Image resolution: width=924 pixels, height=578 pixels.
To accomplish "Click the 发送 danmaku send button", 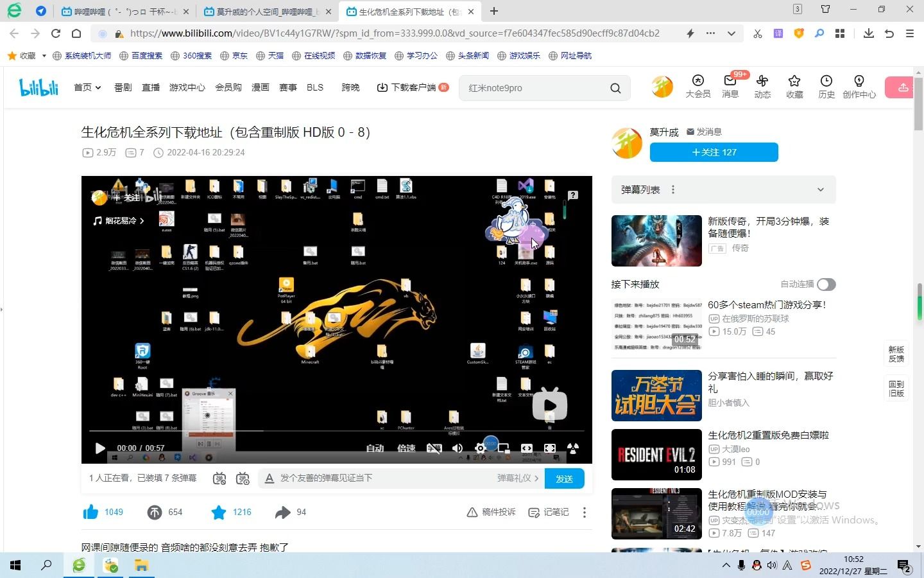I will coord(564,478).
